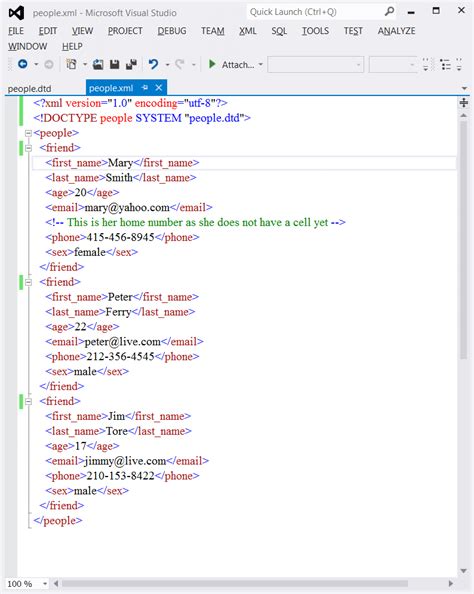Viewport: 474px width, 594px height.
Task: Click the horizontal scrollbar left arrow
Action: coord(56,583)
